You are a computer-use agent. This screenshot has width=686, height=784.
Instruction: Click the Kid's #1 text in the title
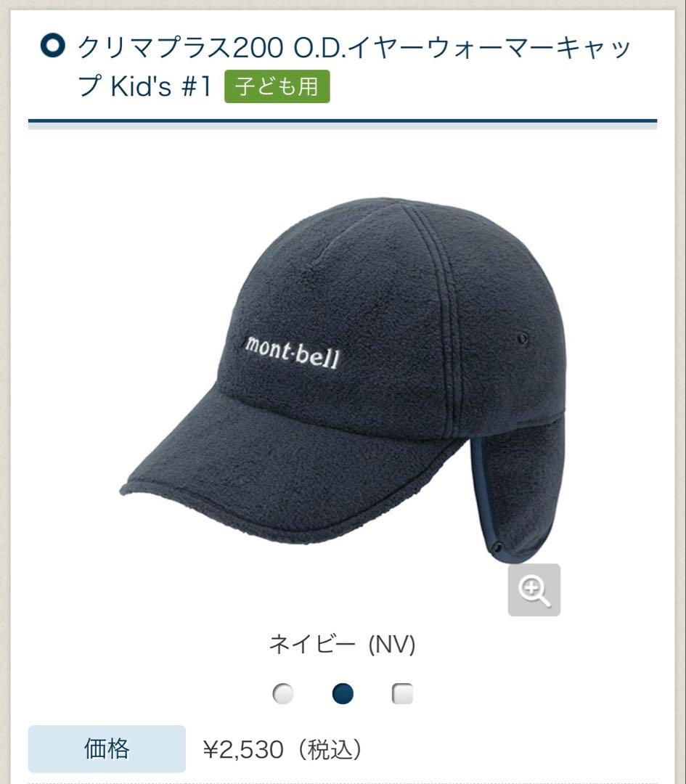coord(161,86)
